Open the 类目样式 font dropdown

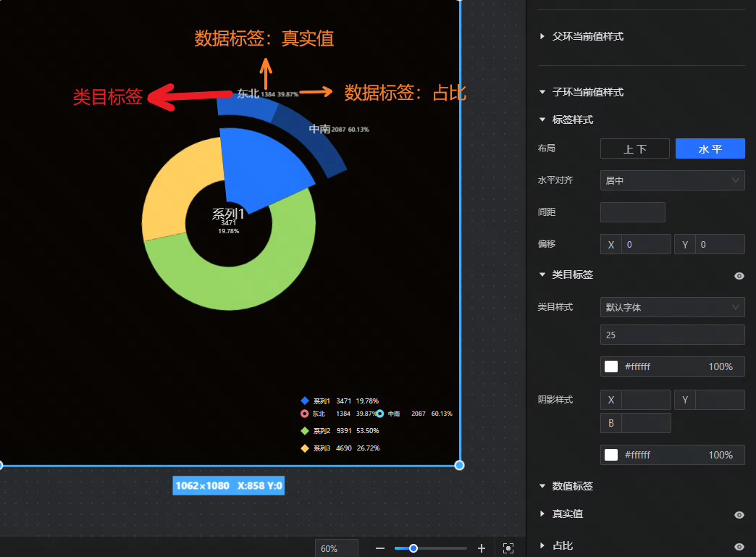(672, 307)
